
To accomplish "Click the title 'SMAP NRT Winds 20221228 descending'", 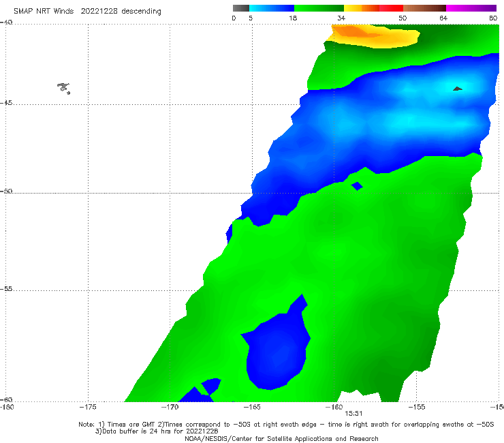I will point(87,12).
